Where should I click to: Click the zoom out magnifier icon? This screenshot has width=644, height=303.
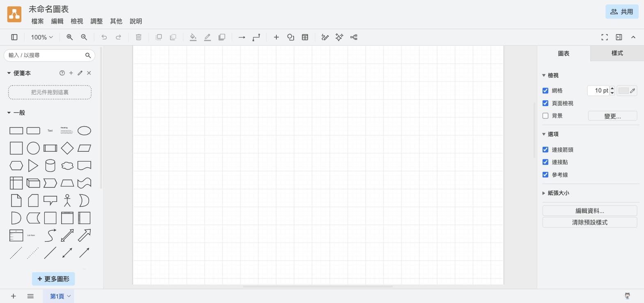(84, 37)
